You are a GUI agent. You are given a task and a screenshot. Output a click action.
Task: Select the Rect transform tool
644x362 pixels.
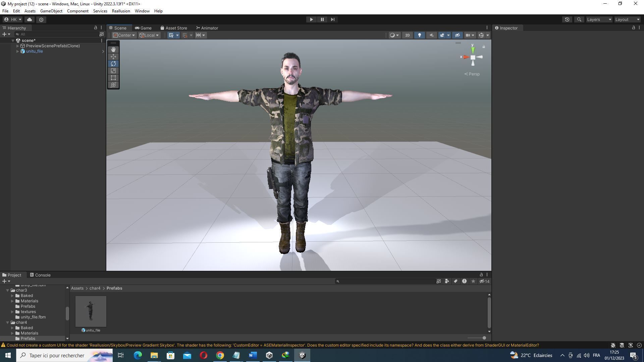[x=113, y=78]
